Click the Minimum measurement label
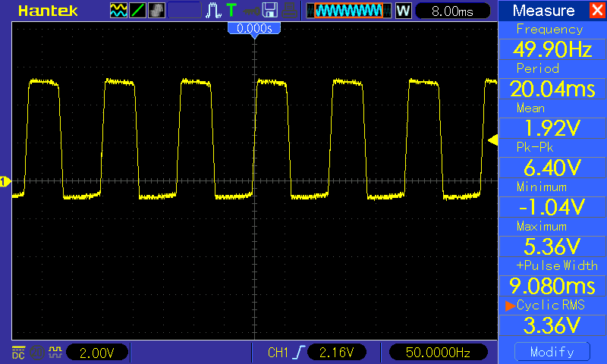This screenshot has height=364, width=607. click(x=542, y=187)
